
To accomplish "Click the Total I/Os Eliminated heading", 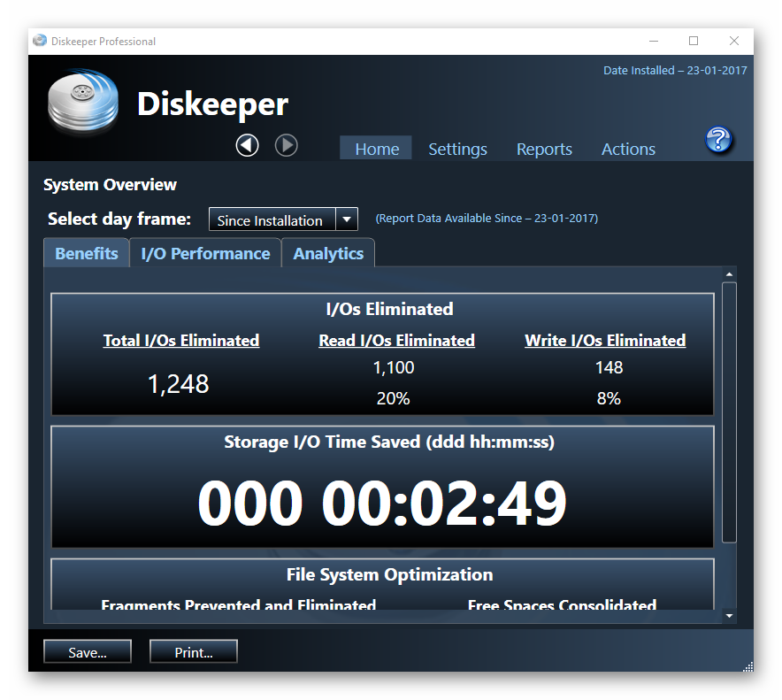I will point(181,341).
